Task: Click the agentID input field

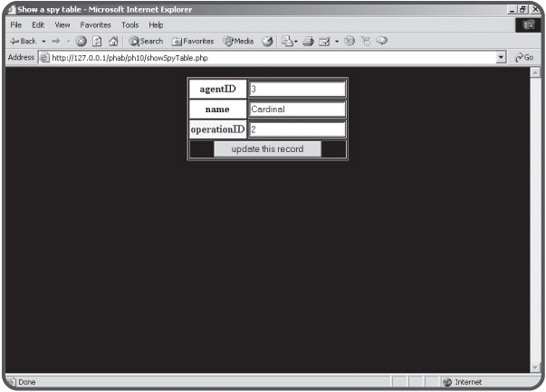Action: coord(297,90)
